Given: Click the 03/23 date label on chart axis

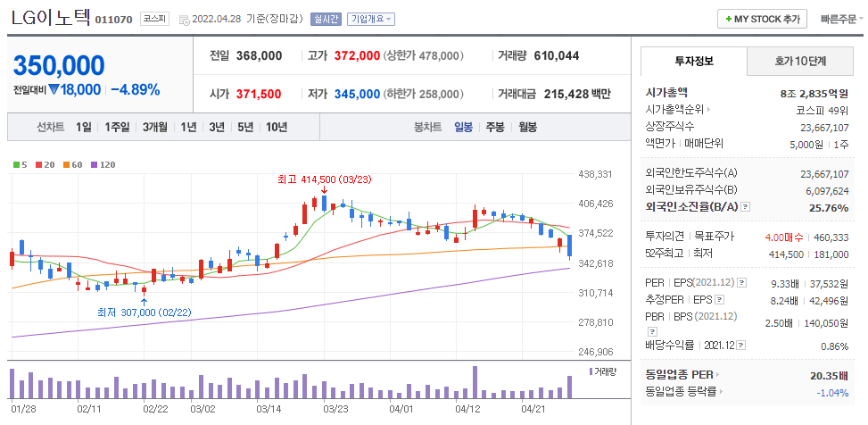Looking at the screenshot, I should point(335,410).
